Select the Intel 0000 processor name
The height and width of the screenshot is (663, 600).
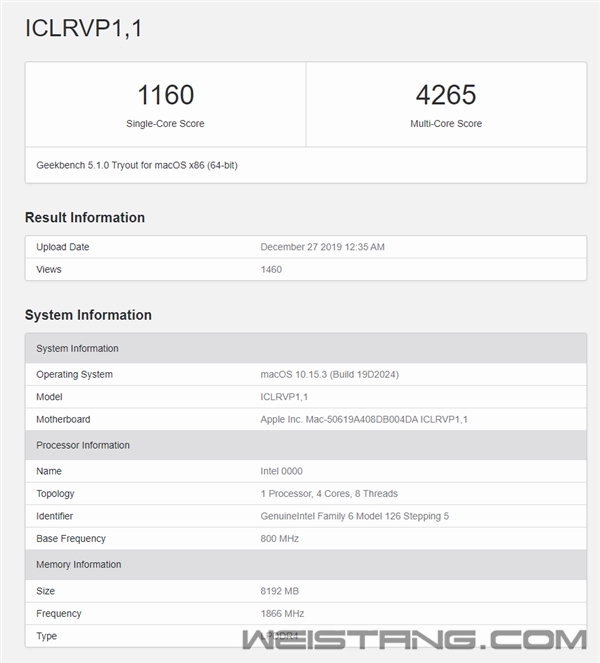[282, 471]
